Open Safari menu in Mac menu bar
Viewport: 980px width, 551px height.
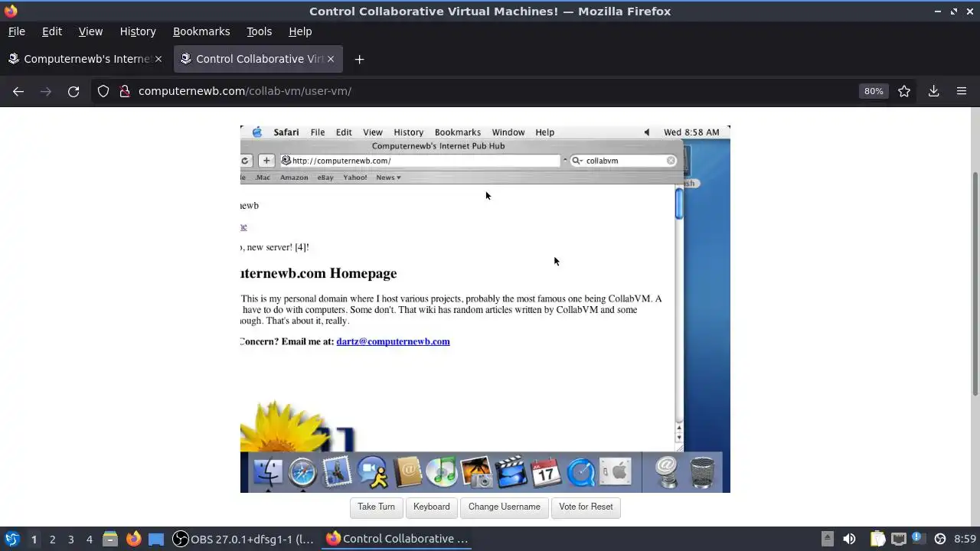(286, 132)
